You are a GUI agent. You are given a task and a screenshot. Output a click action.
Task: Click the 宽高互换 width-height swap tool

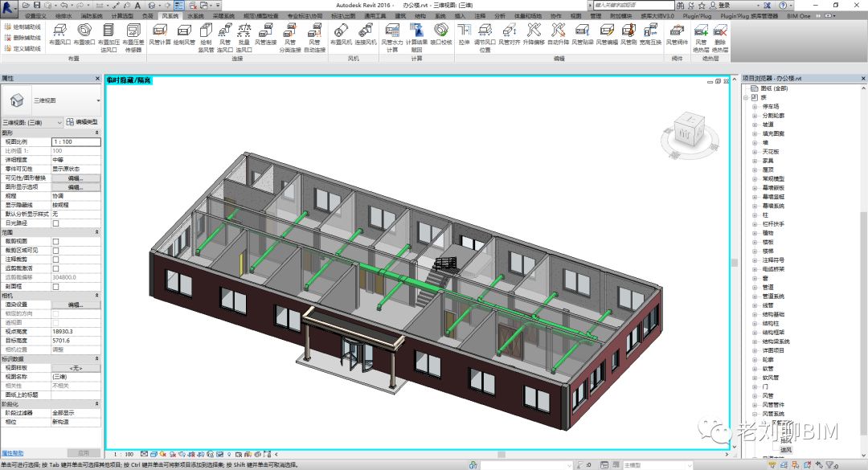click(x=650, y=35)
